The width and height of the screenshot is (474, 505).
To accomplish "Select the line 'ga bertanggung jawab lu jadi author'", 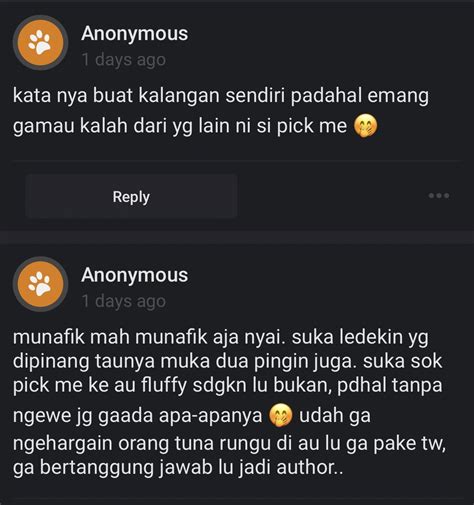I will (x=178, y=467).
